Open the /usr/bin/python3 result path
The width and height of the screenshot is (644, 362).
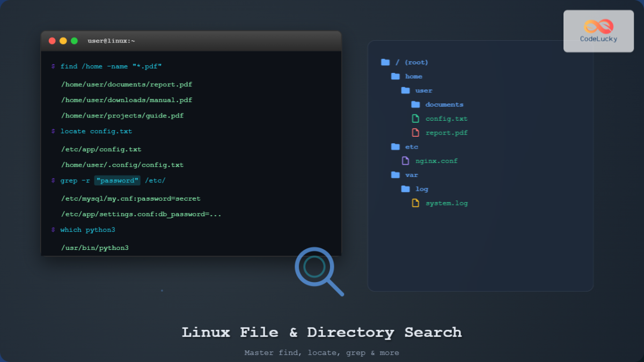coord(96,247)
